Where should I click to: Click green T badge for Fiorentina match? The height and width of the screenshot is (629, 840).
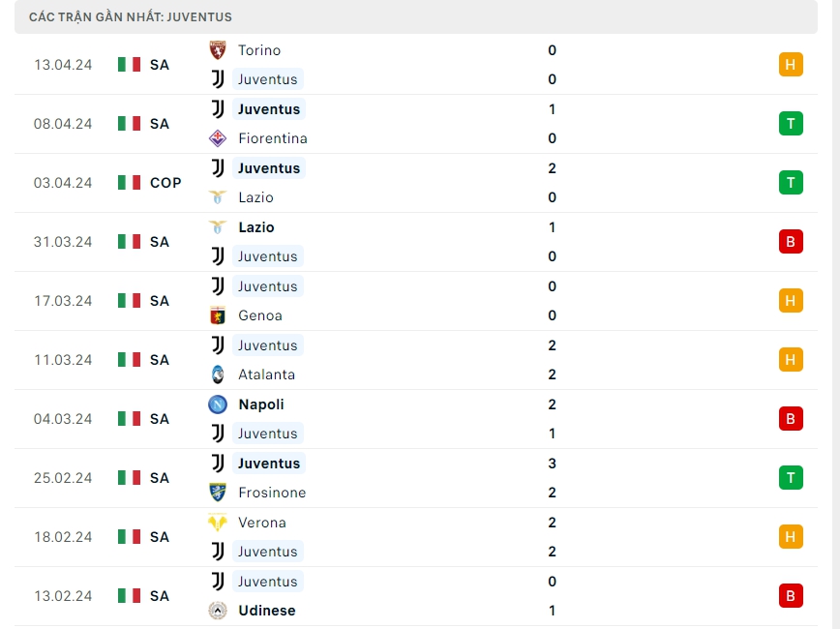(790, 124)
